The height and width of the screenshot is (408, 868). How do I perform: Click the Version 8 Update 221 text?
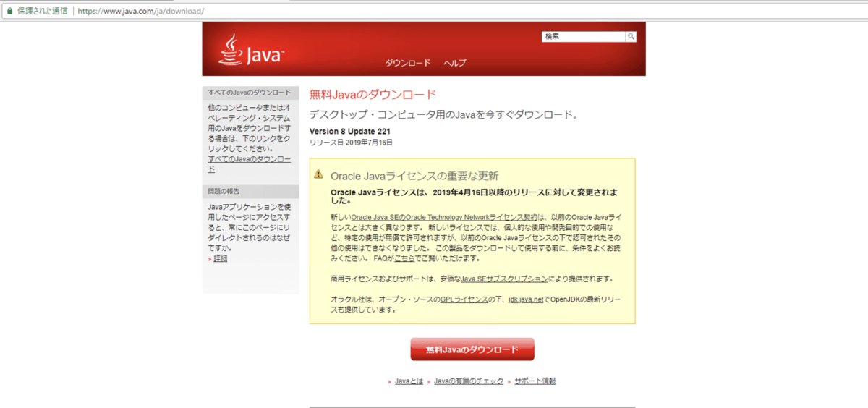tap(350, 132)
